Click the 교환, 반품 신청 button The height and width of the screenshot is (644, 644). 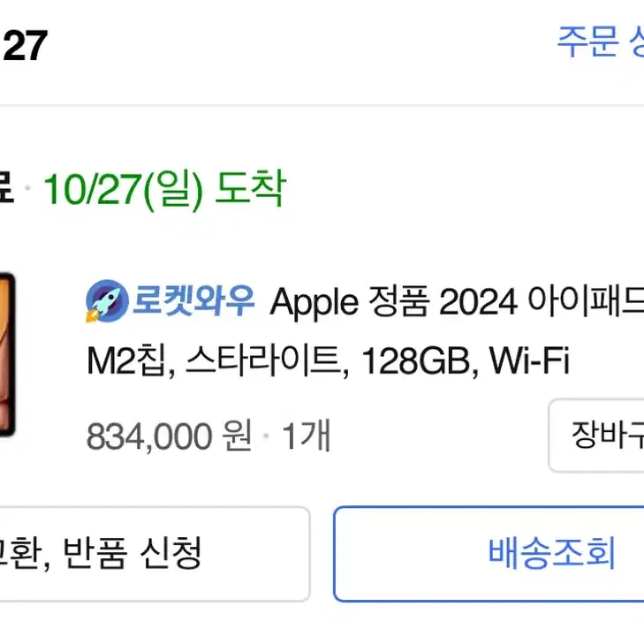tap(155, 554)
